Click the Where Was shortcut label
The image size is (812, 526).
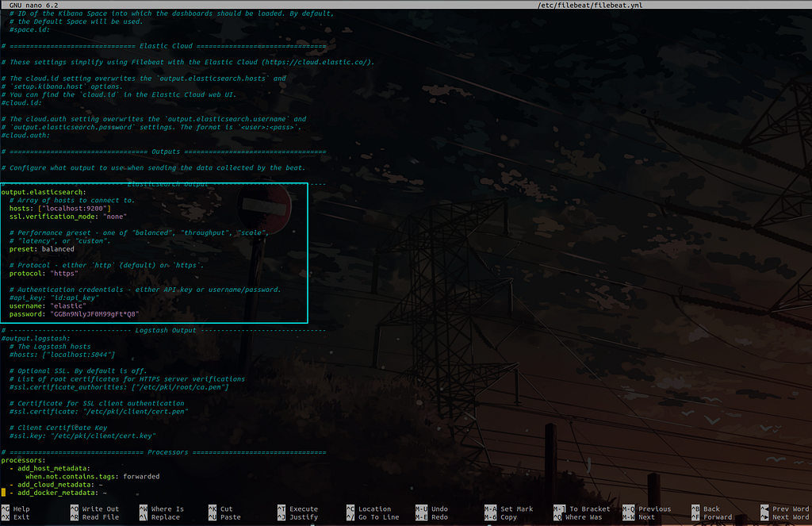(x=584, y=517)
